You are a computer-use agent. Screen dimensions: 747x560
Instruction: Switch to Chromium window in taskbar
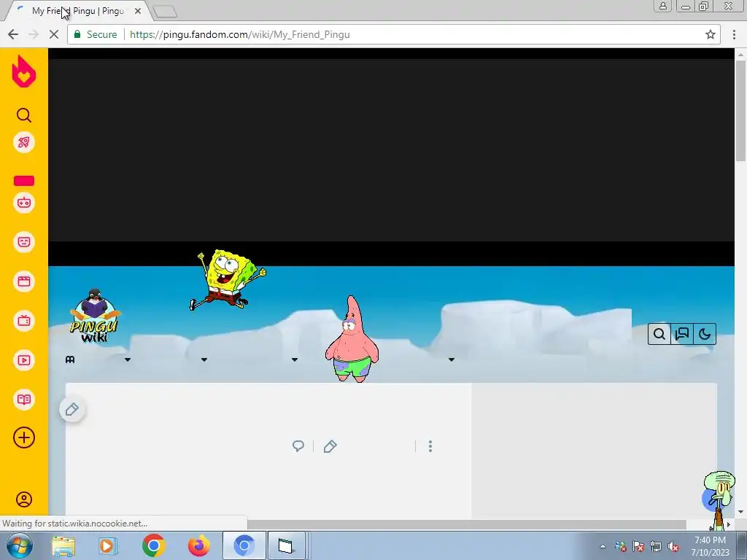(x=244, y=545)
